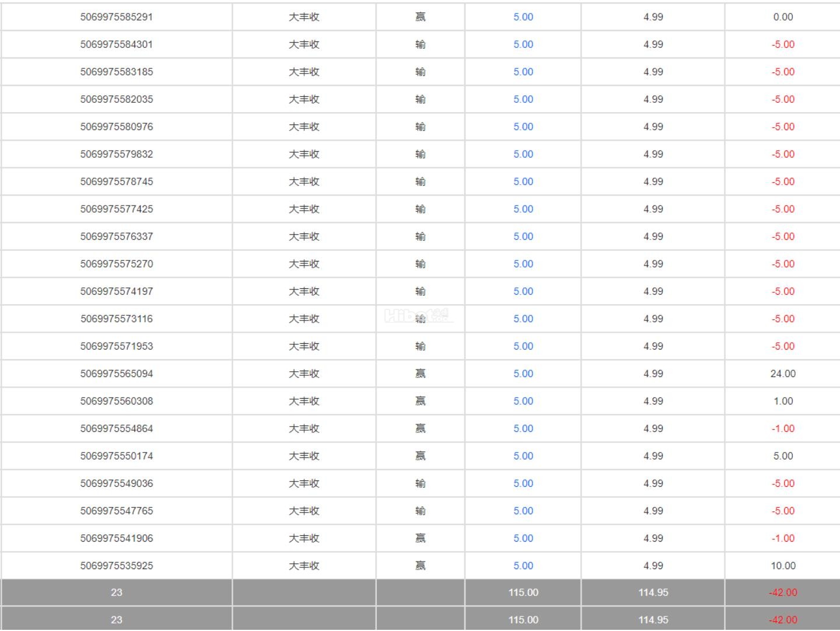
Task: Click the bet amount link for order 5069975579832
Action: click(523, 154)
